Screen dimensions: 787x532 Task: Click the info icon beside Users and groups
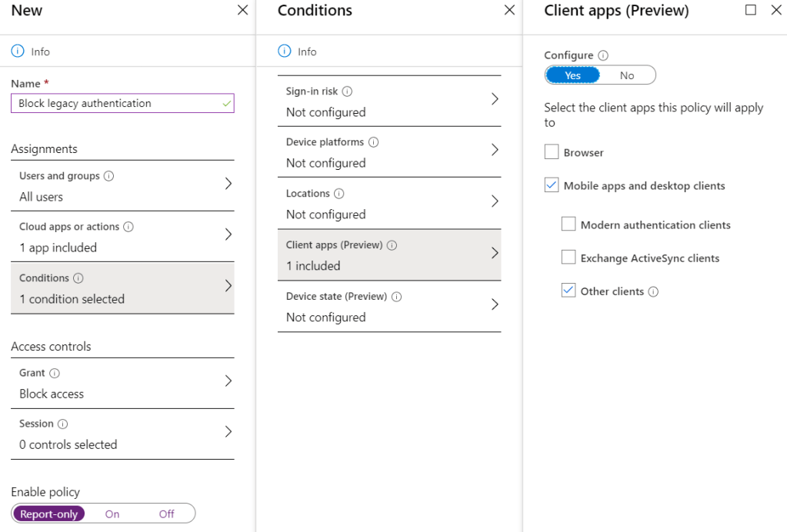pyautogui.click(x=108, y=176)
